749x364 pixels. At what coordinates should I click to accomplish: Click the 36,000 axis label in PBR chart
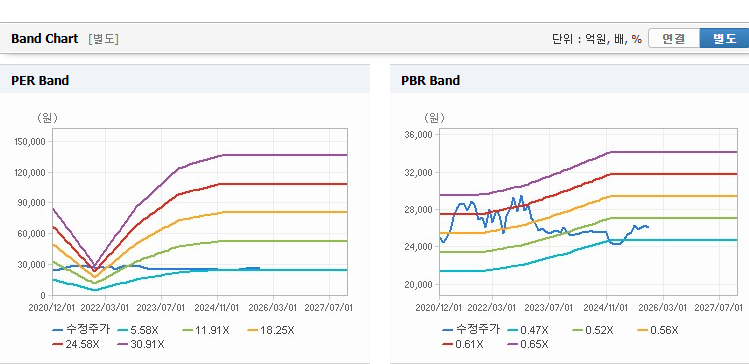419,135
